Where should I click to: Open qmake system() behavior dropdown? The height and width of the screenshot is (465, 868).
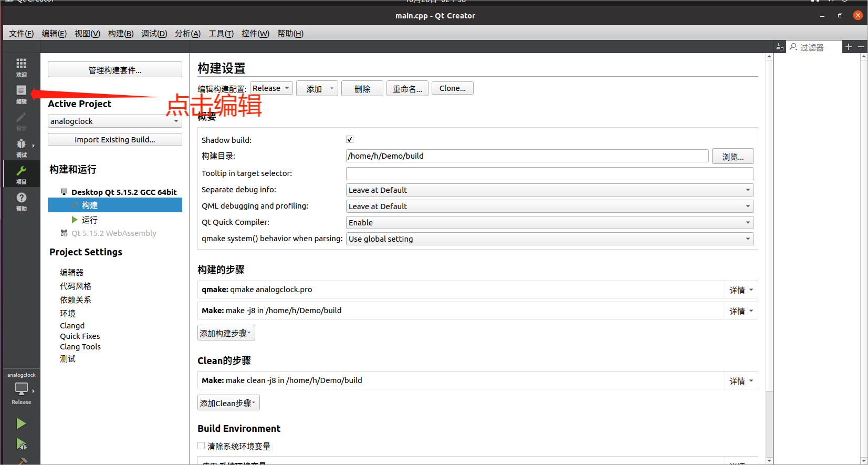550,239
